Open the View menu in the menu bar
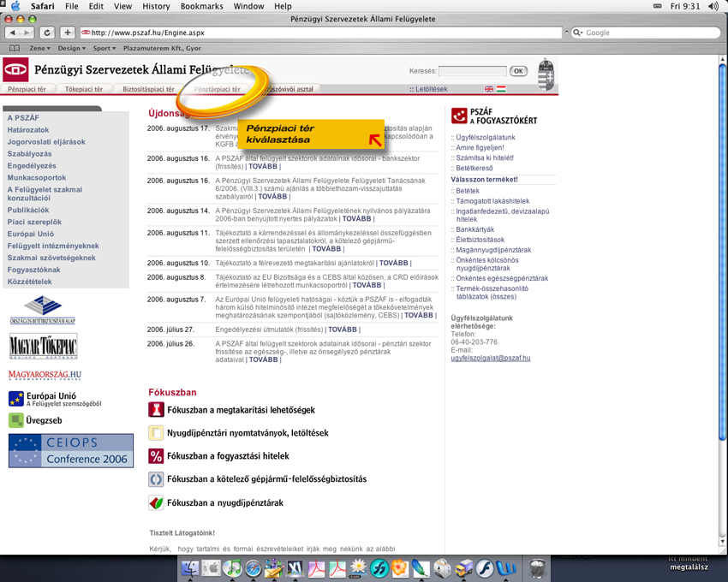The height and width of the screenshot is (582, 728). [x=122, y=6]
